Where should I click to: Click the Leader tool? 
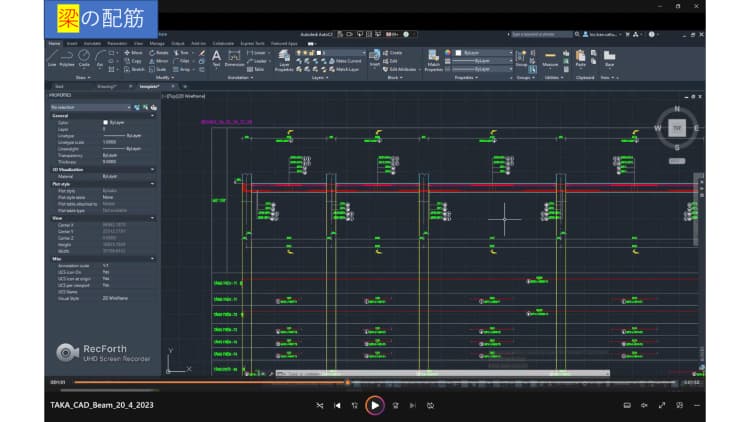[x=257, y=61]
